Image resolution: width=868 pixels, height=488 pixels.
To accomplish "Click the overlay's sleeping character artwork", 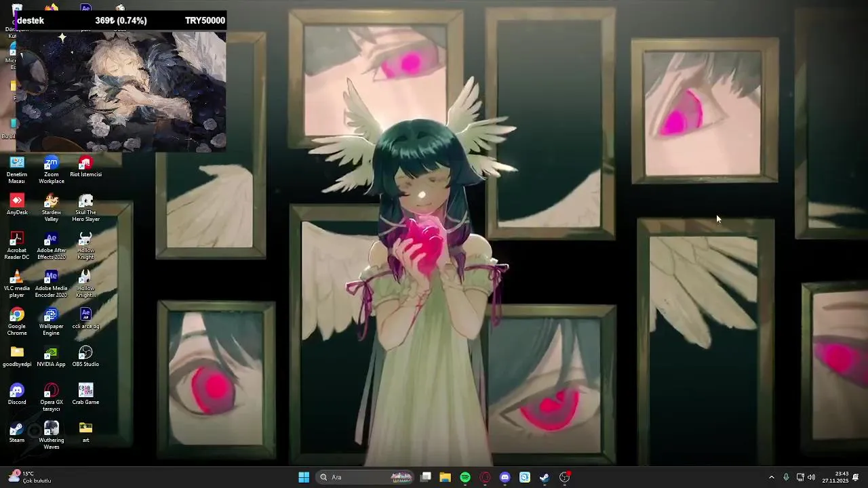I will pos(121,90).
